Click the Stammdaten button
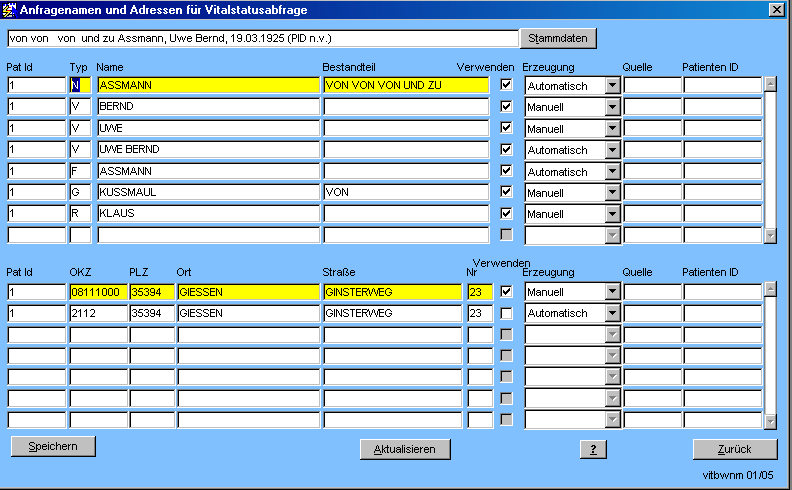 tap(558, 38)
